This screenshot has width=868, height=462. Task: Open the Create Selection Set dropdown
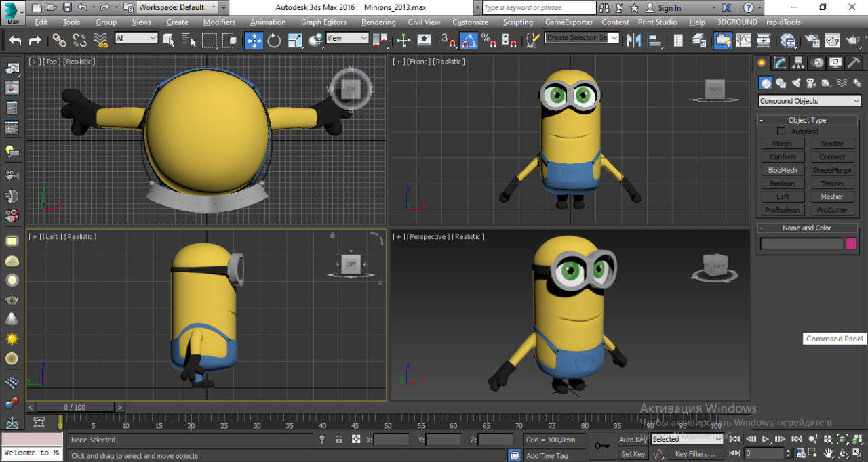pos(582,38)
